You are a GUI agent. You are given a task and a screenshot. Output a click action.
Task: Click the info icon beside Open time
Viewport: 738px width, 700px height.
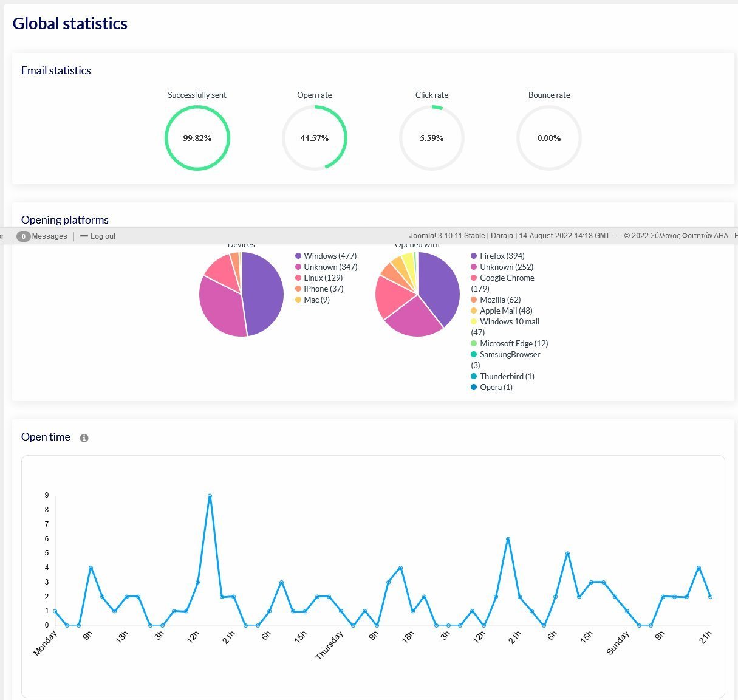click(84, 438)
